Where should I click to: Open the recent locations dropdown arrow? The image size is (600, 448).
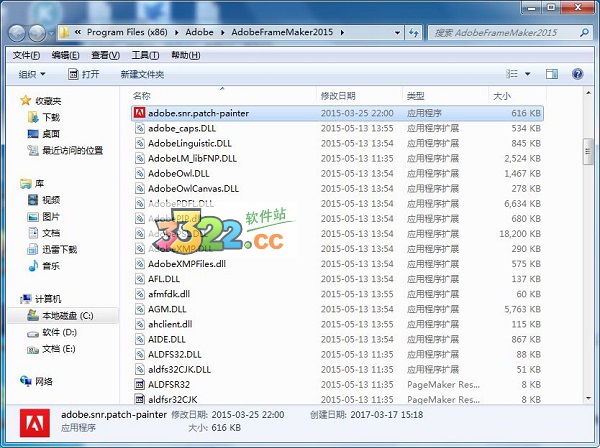click(x=51, y=34)
